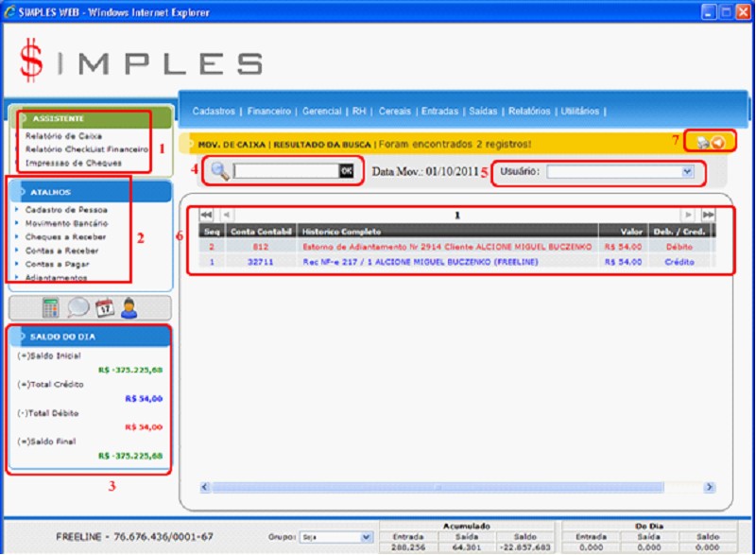This screenshot has width=756, height=555.
Task: Click the printer icon in yellow bar
Action: click(x=703, y=142)
